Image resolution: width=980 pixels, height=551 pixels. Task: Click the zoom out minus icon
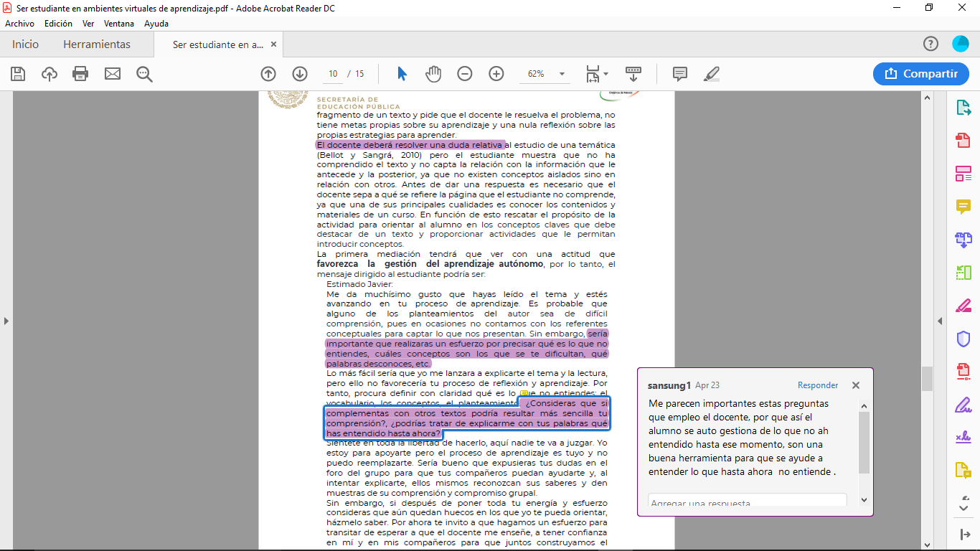465,74
